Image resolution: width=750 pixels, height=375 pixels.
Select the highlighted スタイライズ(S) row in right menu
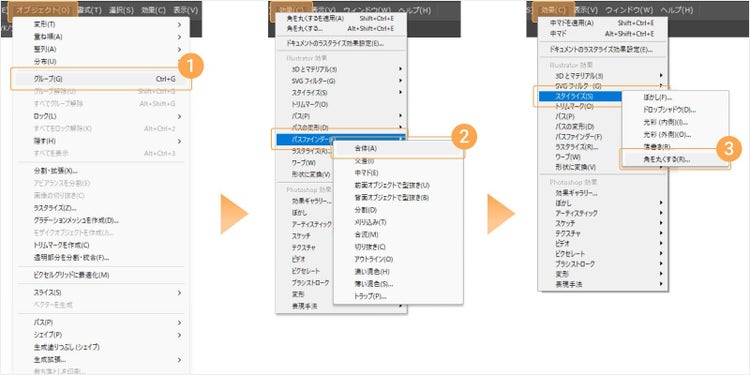(580, 97)
